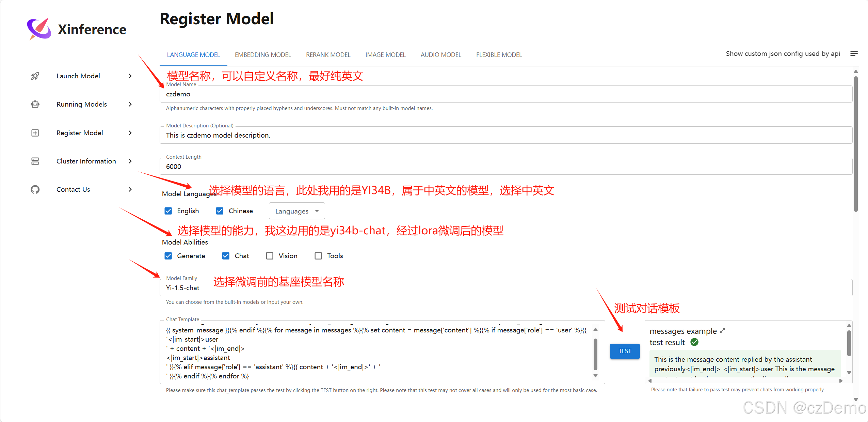Expand Launch Model chevron
The image size is (868, 422).
click(130, 76)
